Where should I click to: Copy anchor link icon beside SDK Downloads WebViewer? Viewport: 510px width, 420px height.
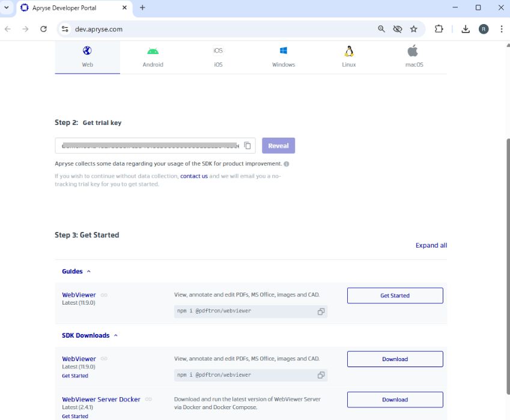pos(104,359)
